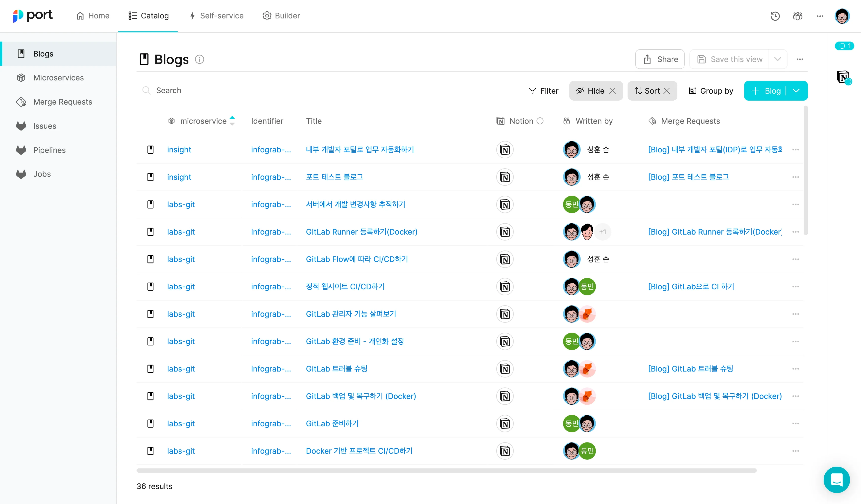Screen dimensions: 861x504
Task: Open the Group by menu
Action: click(x=711, y=91)
